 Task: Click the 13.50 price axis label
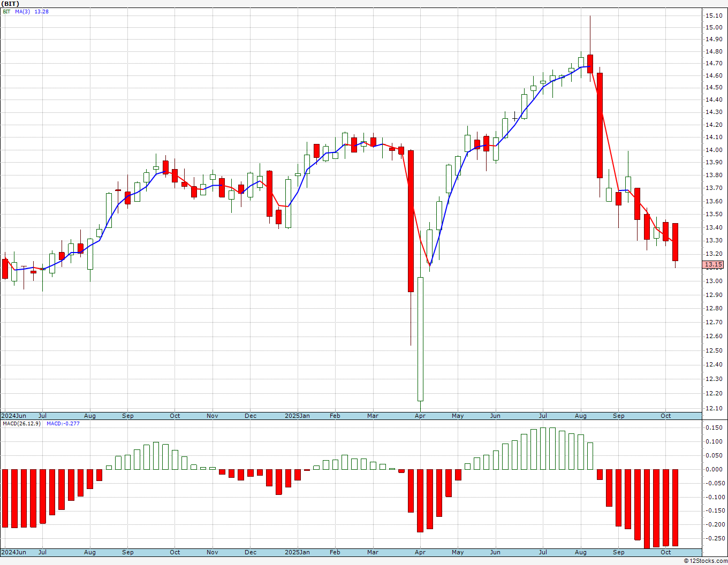pyautogui.click(x=713, y=214)
